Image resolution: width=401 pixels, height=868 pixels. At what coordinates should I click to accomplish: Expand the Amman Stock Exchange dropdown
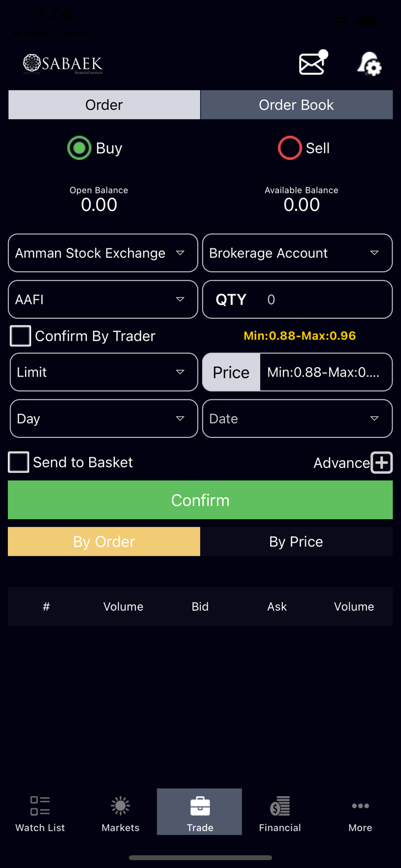pos(103,253)
